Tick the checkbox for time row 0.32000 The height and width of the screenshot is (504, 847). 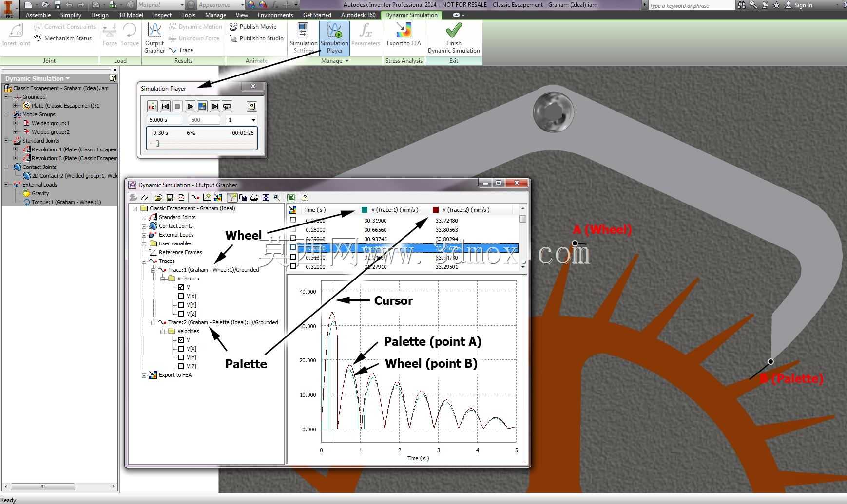coord(293,266)
